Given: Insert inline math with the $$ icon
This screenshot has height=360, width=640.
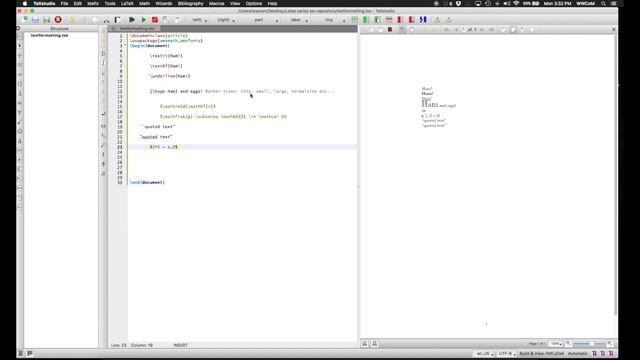Looking at the screenshot, I should (103, 126).
